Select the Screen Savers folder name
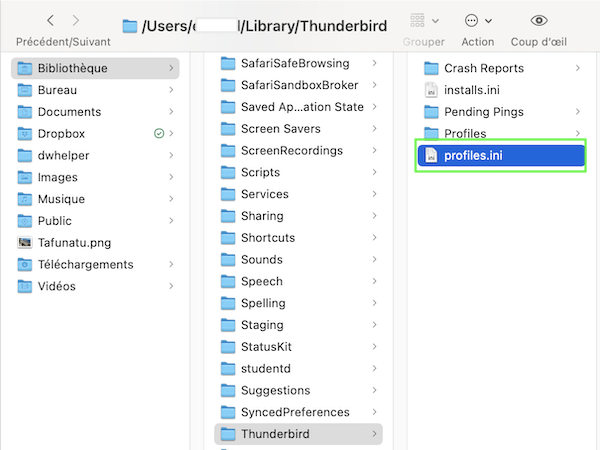 [x=281, y=129]
